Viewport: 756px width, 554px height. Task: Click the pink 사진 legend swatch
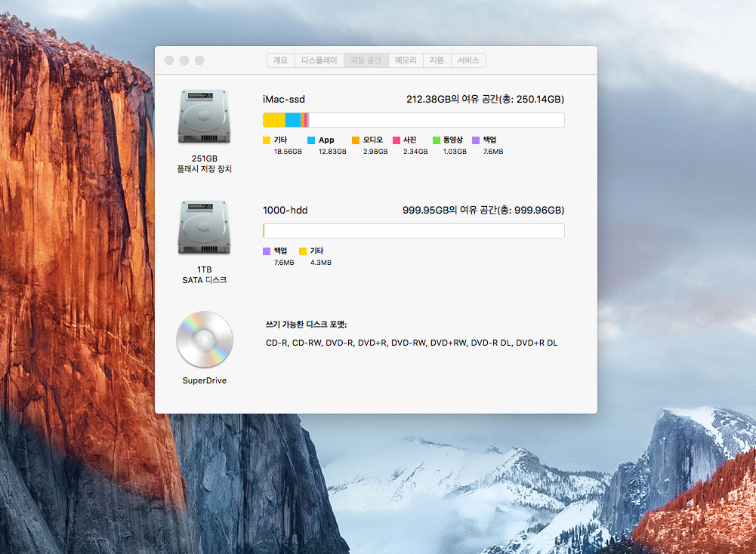(397, 140)
